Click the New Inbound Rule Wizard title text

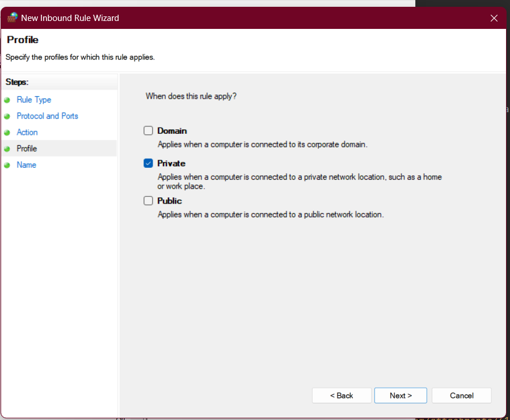pyautogui.click(x=70, y=18)
